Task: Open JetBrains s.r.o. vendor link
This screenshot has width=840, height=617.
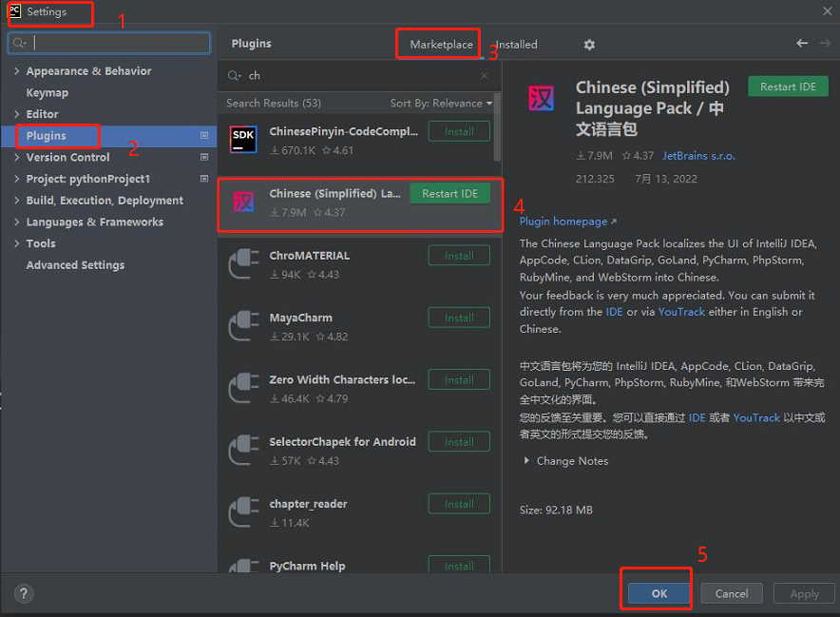Action: pos(698,156)
